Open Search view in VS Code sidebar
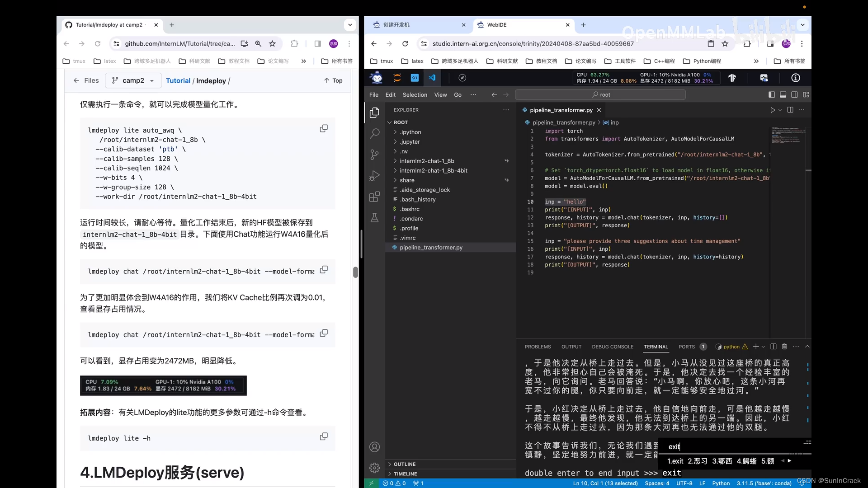 (374, 134)
